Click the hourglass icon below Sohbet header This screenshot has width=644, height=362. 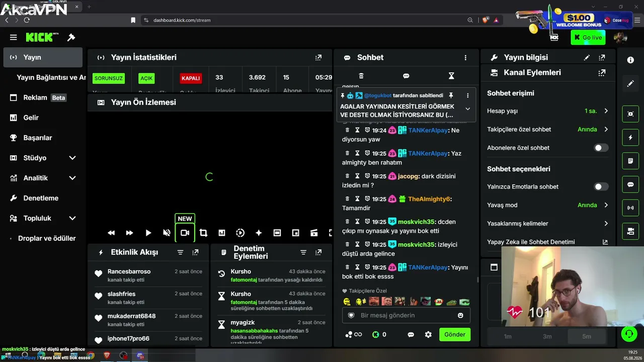[x=451, y=76]
